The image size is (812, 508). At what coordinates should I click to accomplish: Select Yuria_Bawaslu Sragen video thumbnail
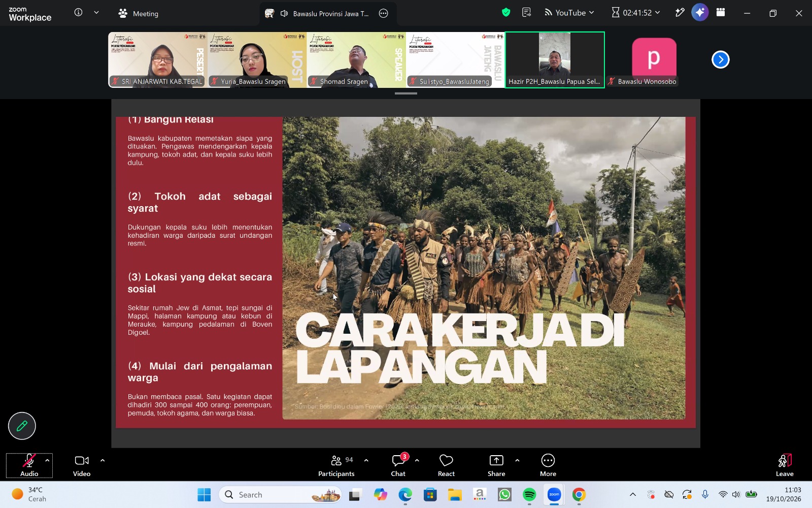tap(257, 60)
